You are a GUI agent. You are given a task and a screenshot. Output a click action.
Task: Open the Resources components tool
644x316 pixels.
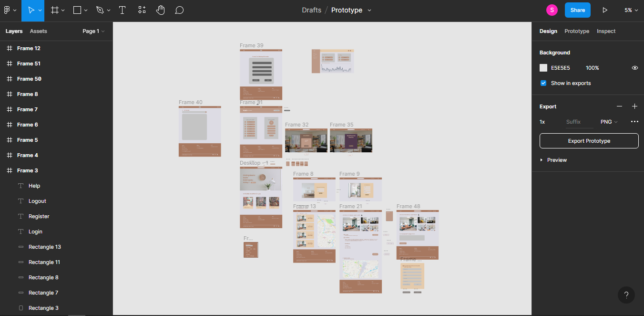click(142, 10)
